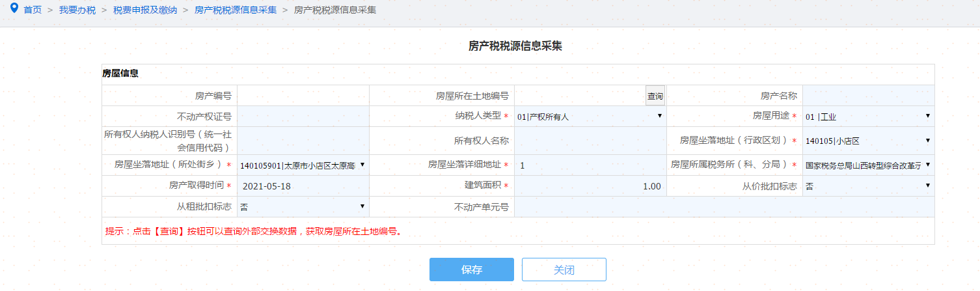
Task: Open the 房屋用途 dropdown
Action: point(868,117)
